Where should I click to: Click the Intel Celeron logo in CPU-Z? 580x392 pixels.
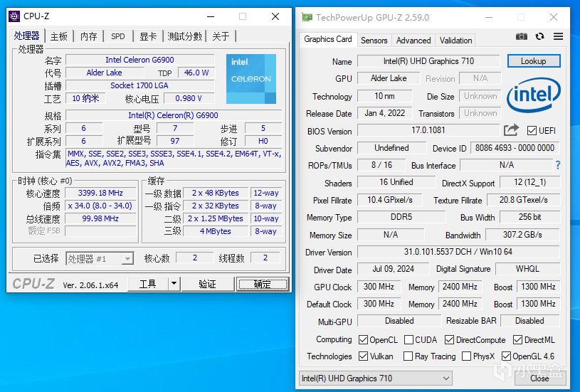click(251, 79)
